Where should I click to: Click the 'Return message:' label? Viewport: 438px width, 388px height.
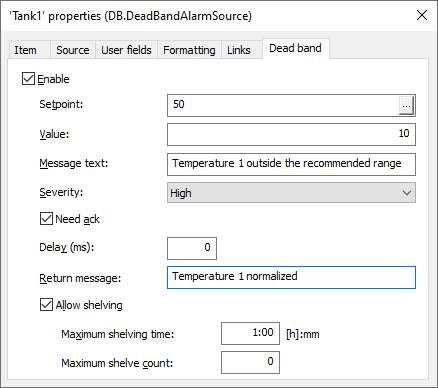point(80,278)
